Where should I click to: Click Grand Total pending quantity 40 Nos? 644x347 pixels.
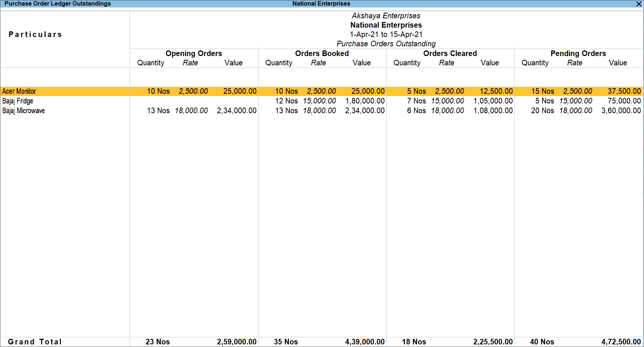[x=542, y=342]
